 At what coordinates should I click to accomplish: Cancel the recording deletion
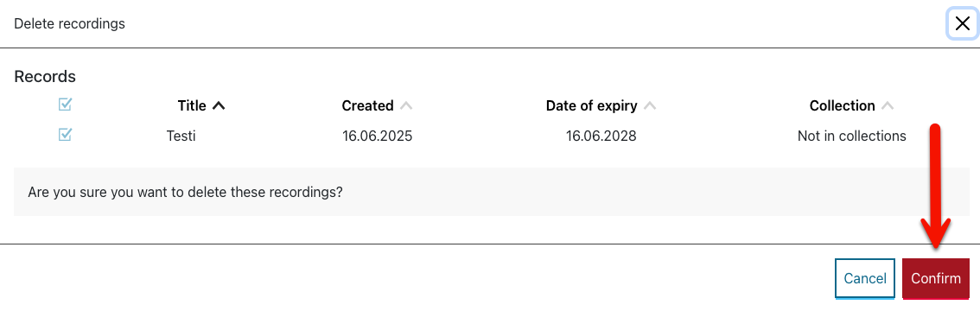pos(865,278)
